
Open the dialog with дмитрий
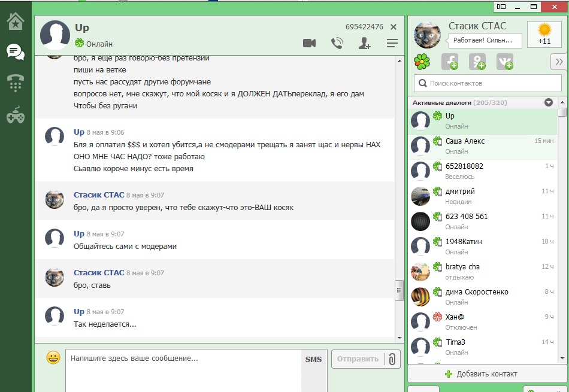(x=482, y=196)
